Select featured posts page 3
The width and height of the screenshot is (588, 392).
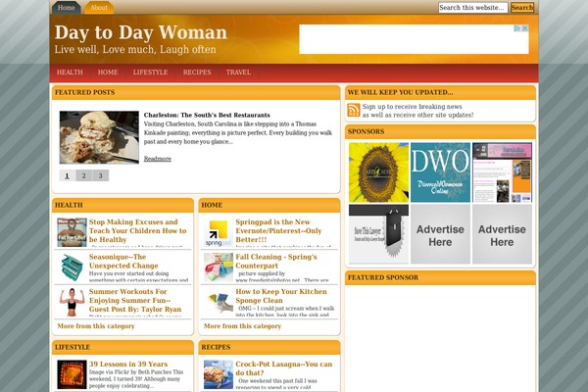coord(101,175)
